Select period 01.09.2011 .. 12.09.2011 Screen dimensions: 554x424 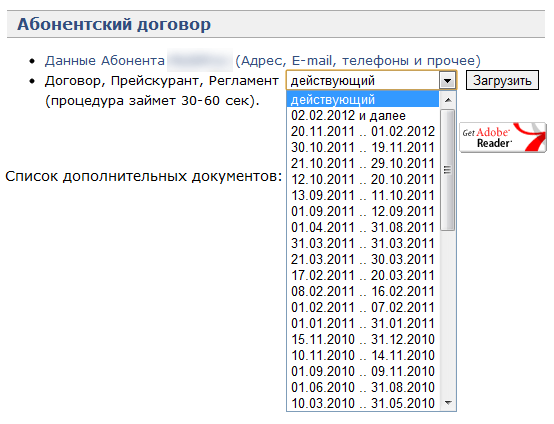(363, 211)
